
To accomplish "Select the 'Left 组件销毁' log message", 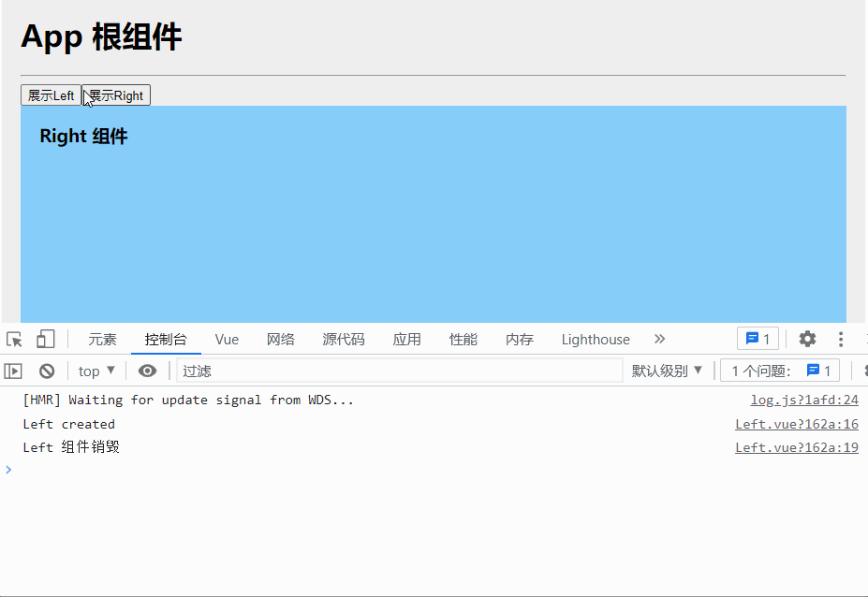I will tap(71, 447).
